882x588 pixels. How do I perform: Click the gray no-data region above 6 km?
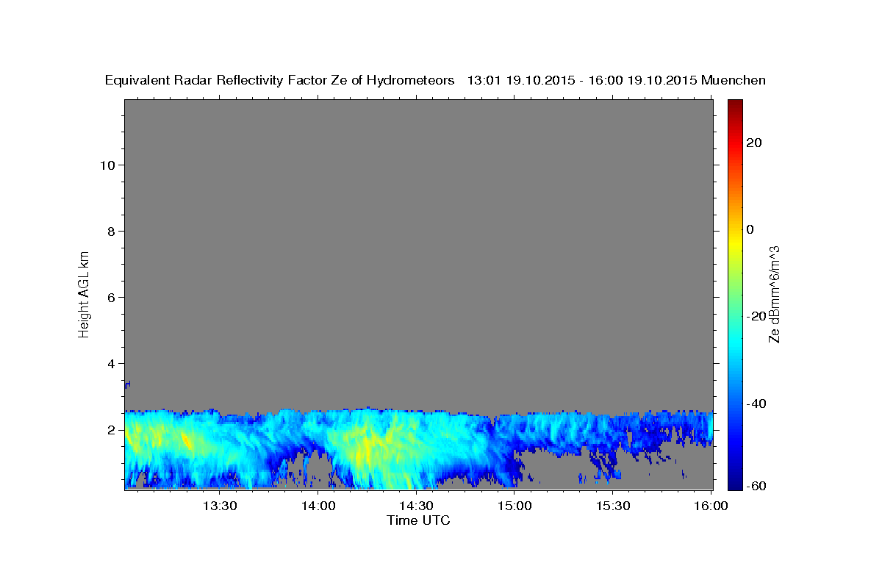419,198
